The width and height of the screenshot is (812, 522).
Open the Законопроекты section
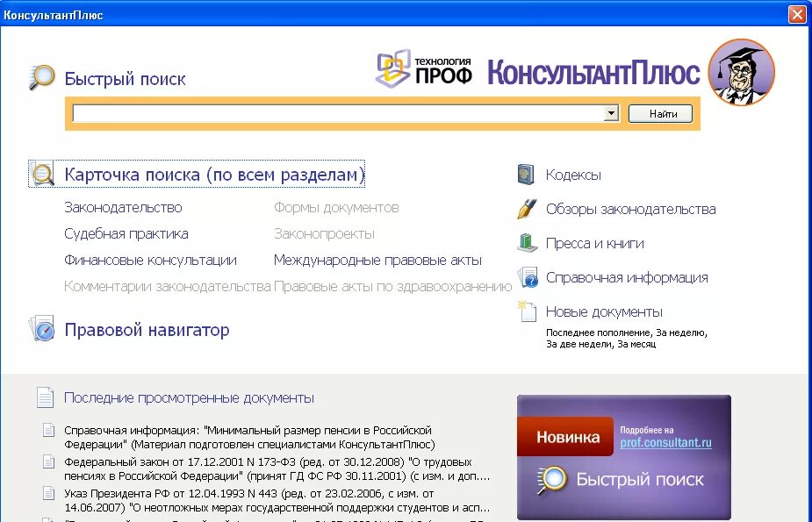[x=324, y=234]
